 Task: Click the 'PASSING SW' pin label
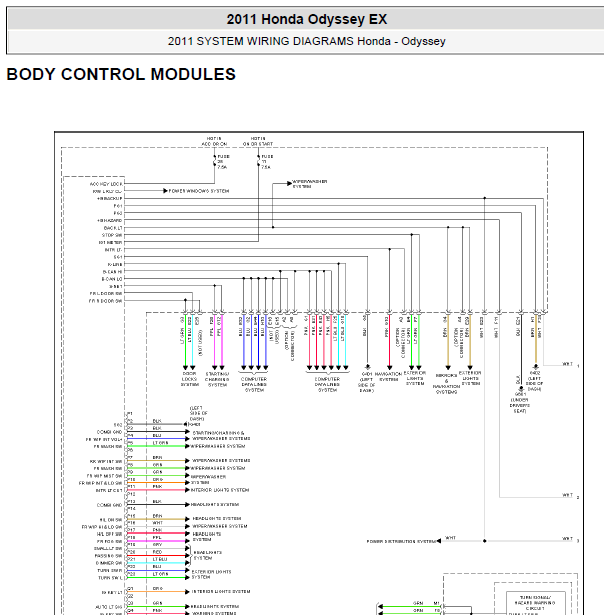coord(109,556)
